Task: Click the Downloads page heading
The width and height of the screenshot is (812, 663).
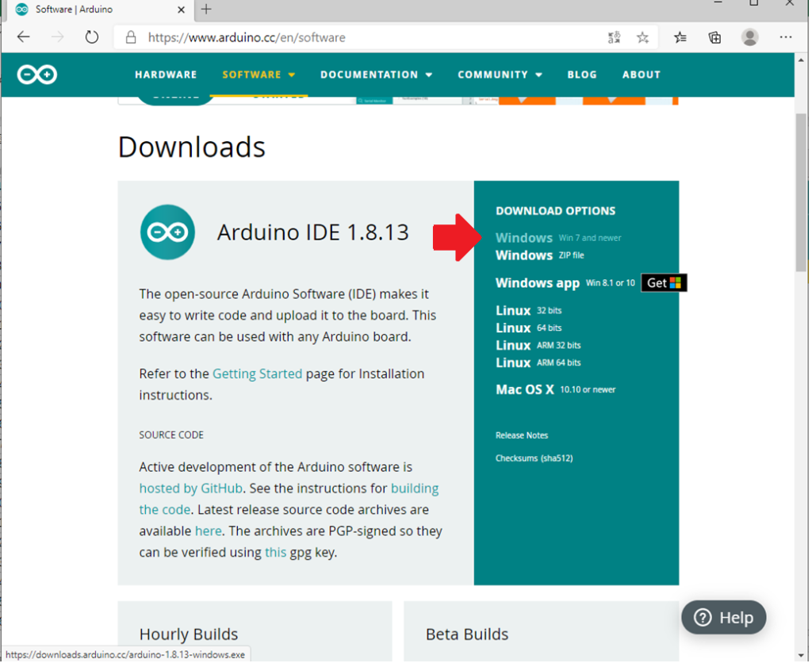Action: (x=192, y=147)
